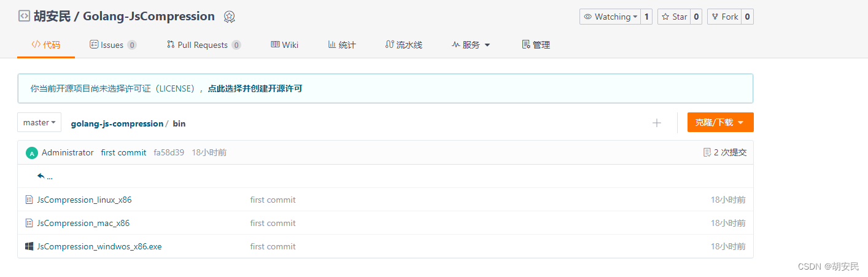Click the Windows icon beside JsCompression_windwos_x86.exe
868x277 pixels.
coord(29,246)
